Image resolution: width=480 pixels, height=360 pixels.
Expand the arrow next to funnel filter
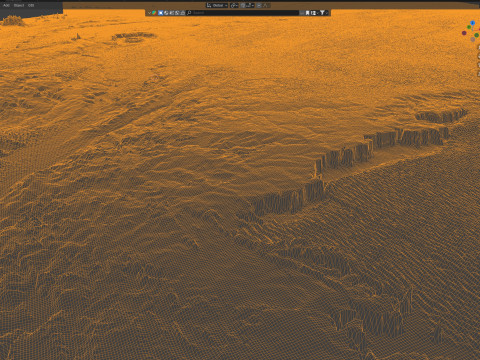[327, 13]
